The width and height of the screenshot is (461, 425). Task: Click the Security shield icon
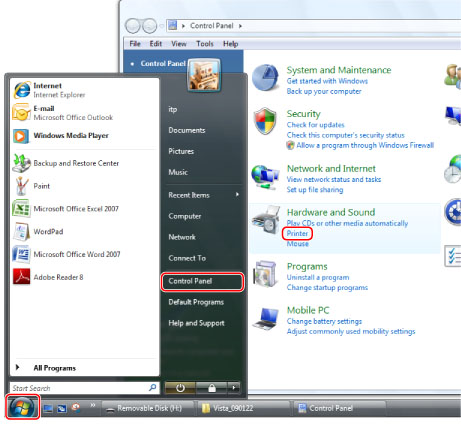265,121
